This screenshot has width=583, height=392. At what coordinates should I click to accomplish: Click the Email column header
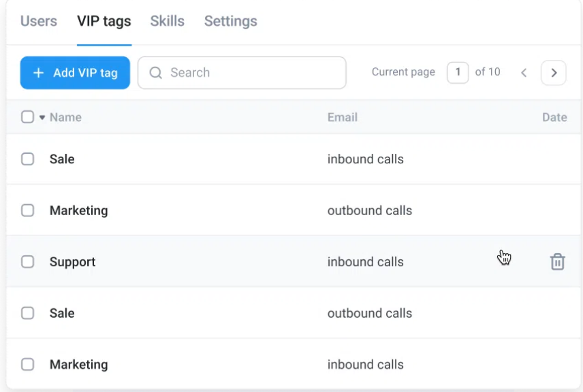pos(343,116)
